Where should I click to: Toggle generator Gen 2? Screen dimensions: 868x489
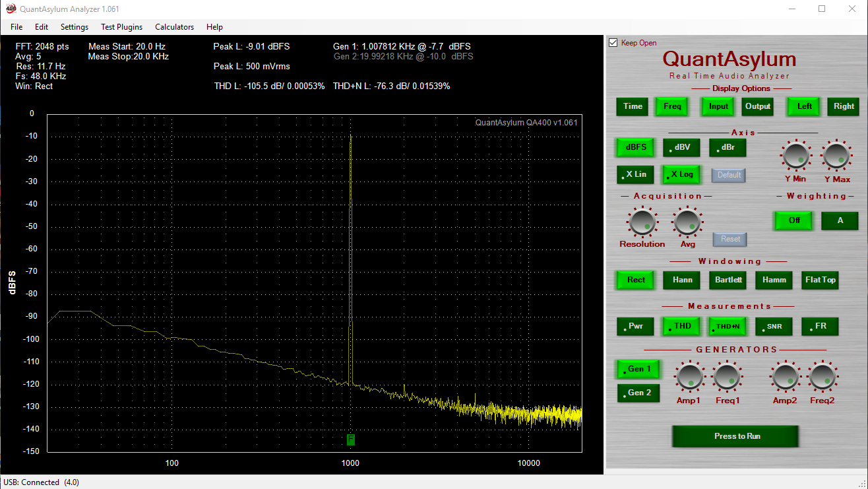pyautogui.click(x=639, y=393)
